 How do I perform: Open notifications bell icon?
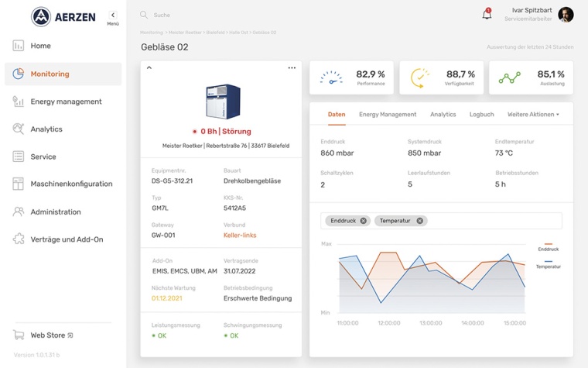click(x=487, y=15)
